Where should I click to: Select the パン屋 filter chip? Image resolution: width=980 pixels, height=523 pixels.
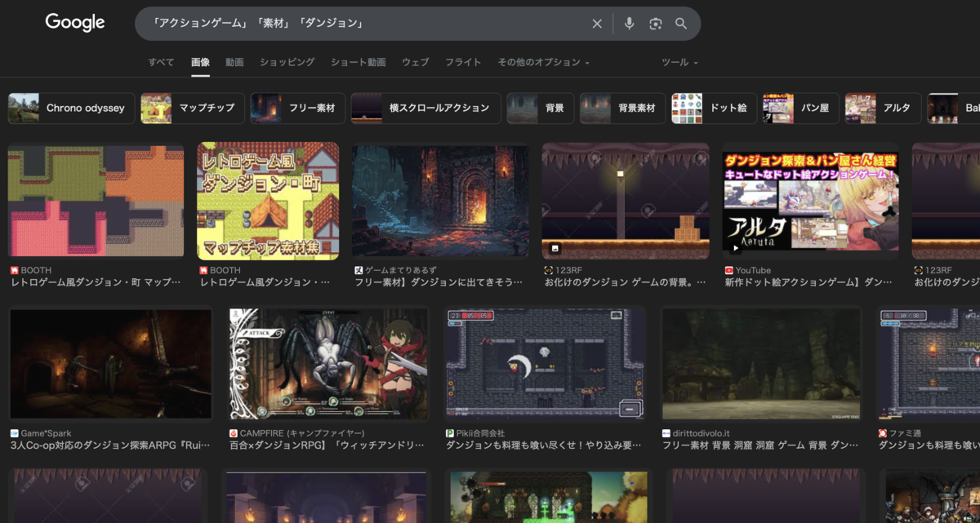click(800, 108)
